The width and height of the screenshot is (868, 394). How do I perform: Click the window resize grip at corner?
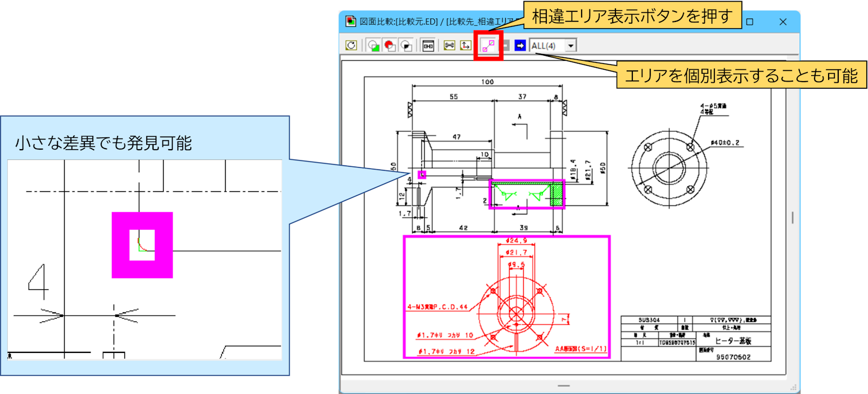point(794,388)
